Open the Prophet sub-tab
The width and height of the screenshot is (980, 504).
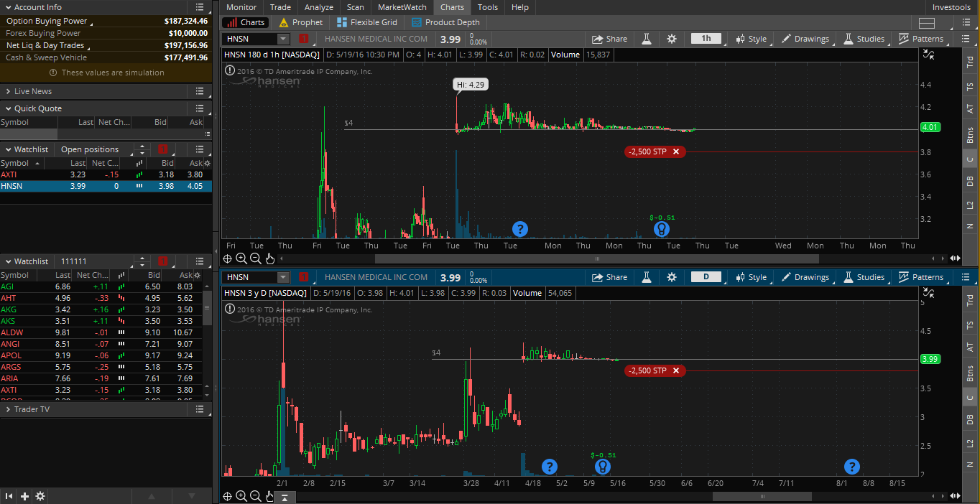click(301, 23)
